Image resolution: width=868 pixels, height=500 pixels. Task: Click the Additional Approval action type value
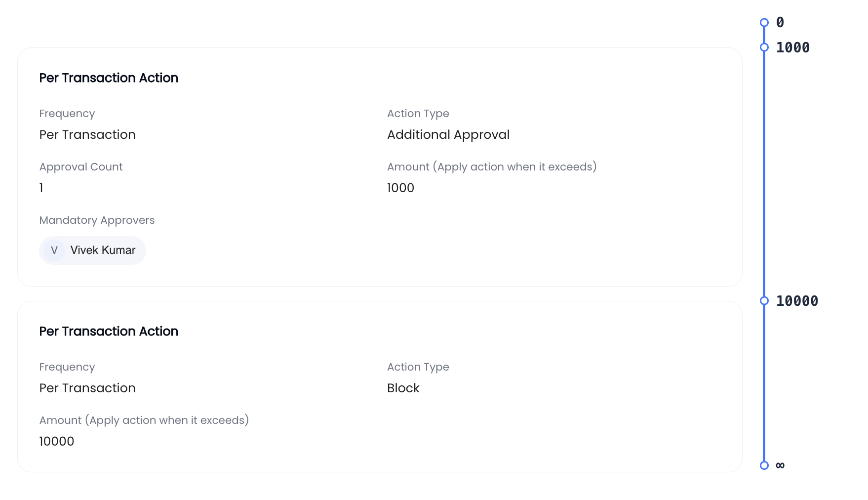coord(448,135)
